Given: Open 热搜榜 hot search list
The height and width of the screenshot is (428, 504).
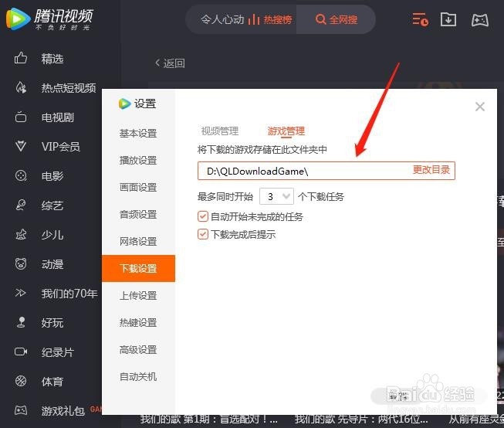Looking at the screenshot, I should tap(270, 19).
